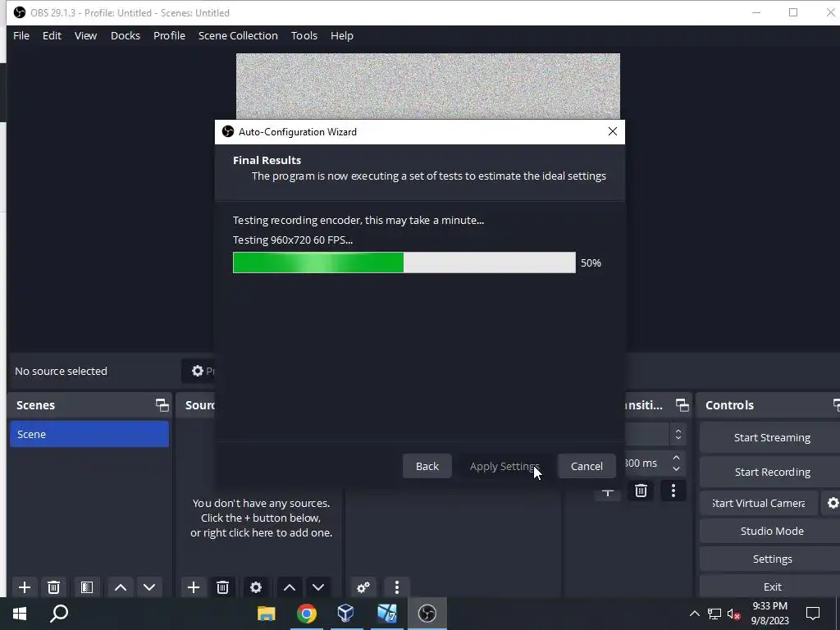Open the Scene Collection menu
This screenshot has width=840, height=630.
[238, 35]
